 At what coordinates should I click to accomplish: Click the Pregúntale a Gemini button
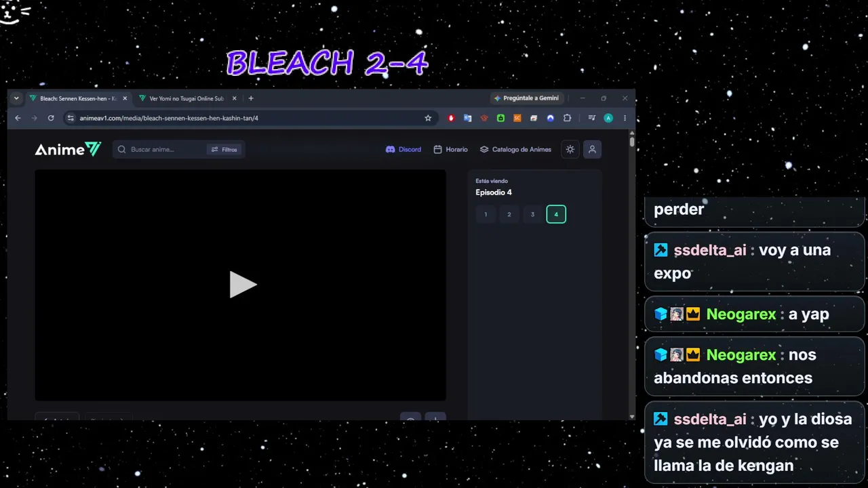point(527,98)
